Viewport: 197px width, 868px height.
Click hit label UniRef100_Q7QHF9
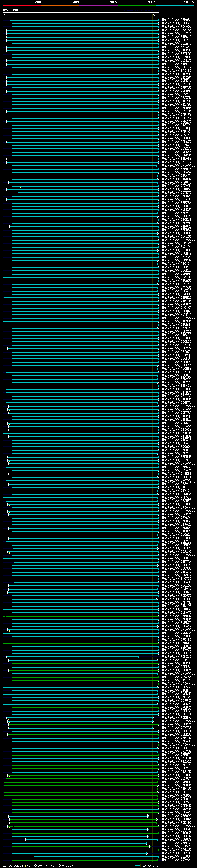point(177,253)
